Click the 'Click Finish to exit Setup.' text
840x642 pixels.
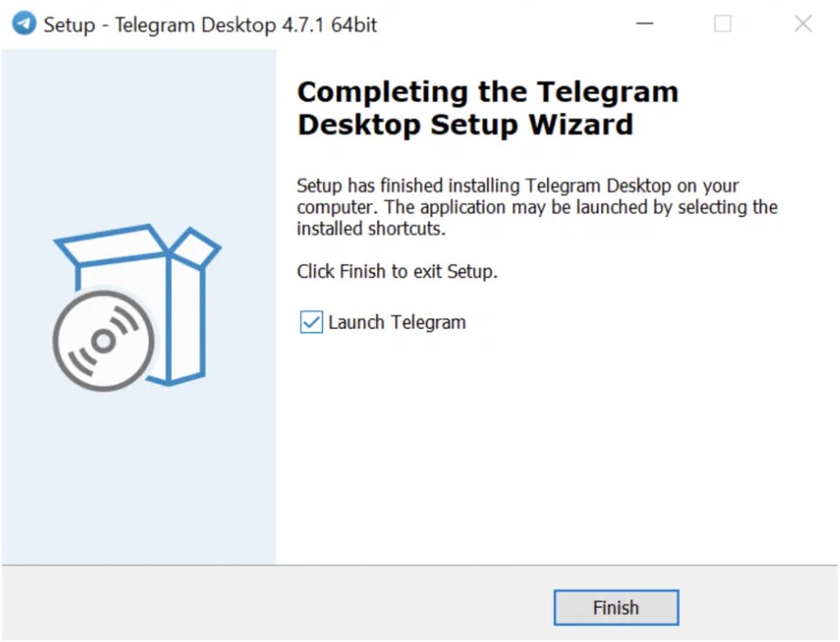click(397, 271)
